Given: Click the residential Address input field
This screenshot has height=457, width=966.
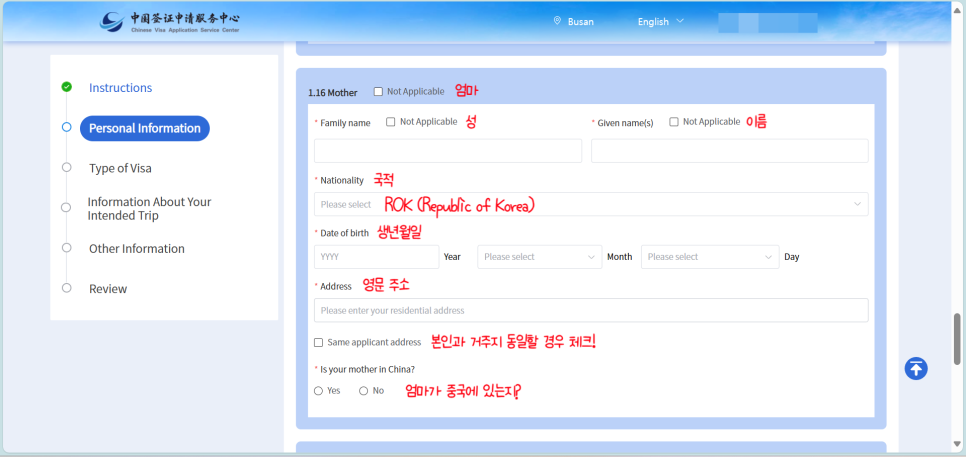Looking at the screenshot, I should [x=591, y=310].
